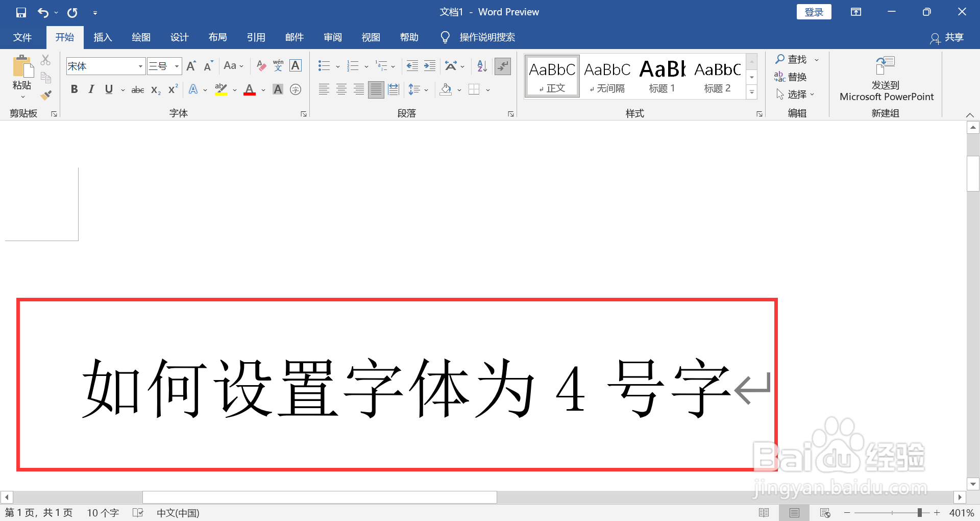Expand bullet list style dropdown

337,66
